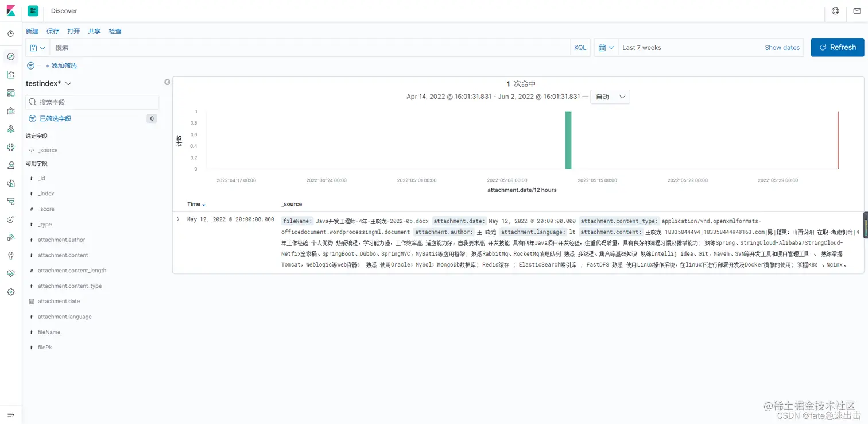Change the testindex* index pattern
The image size is (868, 424).
click(49, 83)
